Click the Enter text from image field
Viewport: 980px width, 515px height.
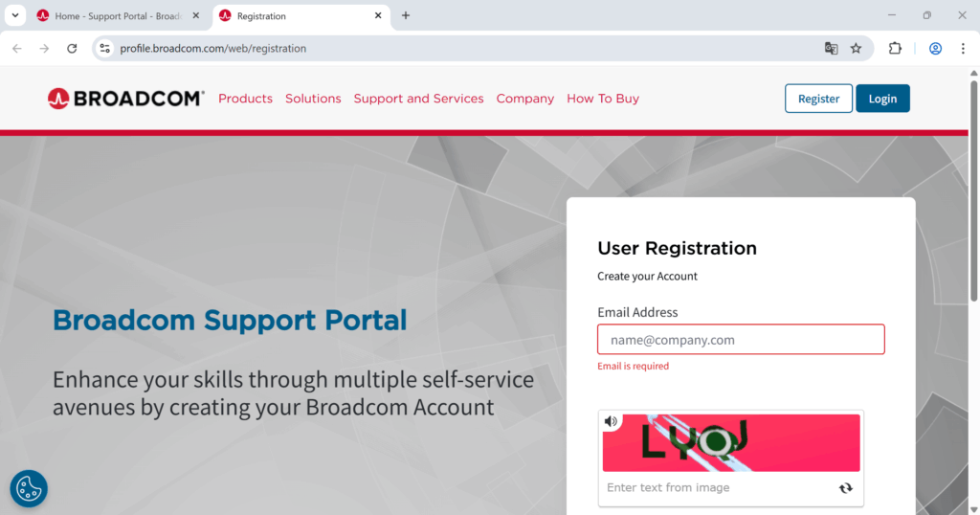point(718,488)
